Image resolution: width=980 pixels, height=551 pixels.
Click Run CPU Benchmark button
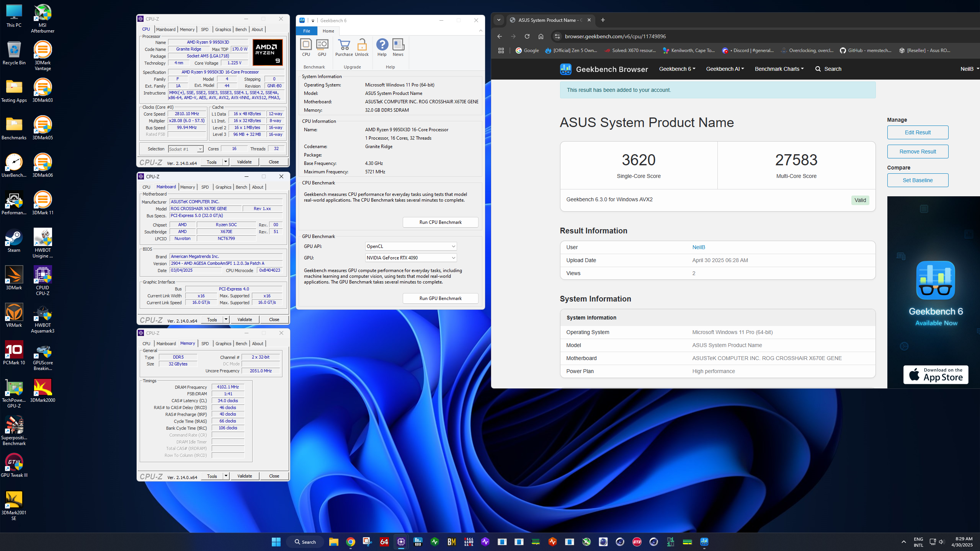click(440, 222)
